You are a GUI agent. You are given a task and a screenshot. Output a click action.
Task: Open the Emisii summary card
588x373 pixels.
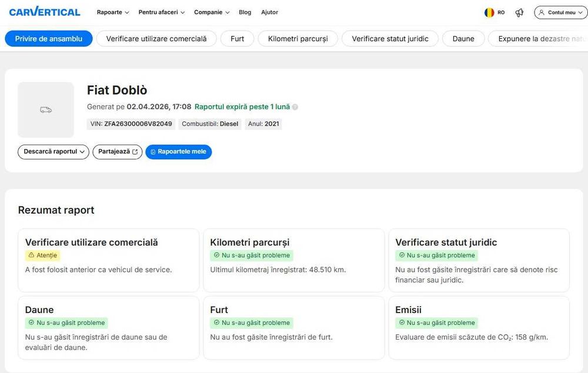pyautogui.click(x=479, y=328)
